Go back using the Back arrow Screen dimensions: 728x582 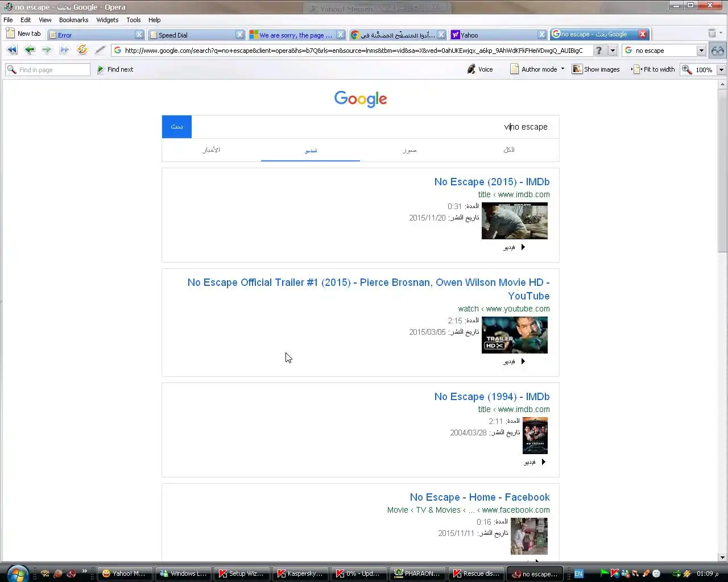pyautogui.click(x=30, y=50)
